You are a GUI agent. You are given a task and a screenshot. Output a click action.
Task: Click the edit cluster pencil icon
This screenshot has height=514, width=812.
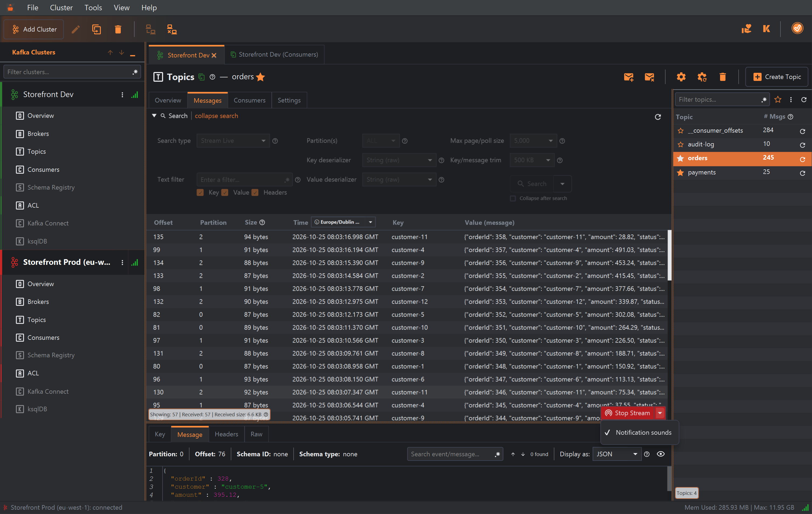coord(75,29)
